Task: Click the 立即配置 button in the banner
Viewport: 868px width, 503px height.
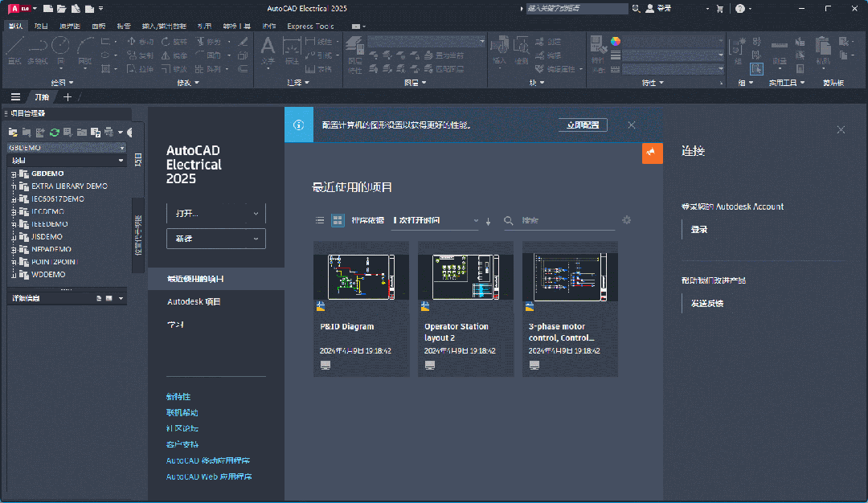Action: pos(583,125)
